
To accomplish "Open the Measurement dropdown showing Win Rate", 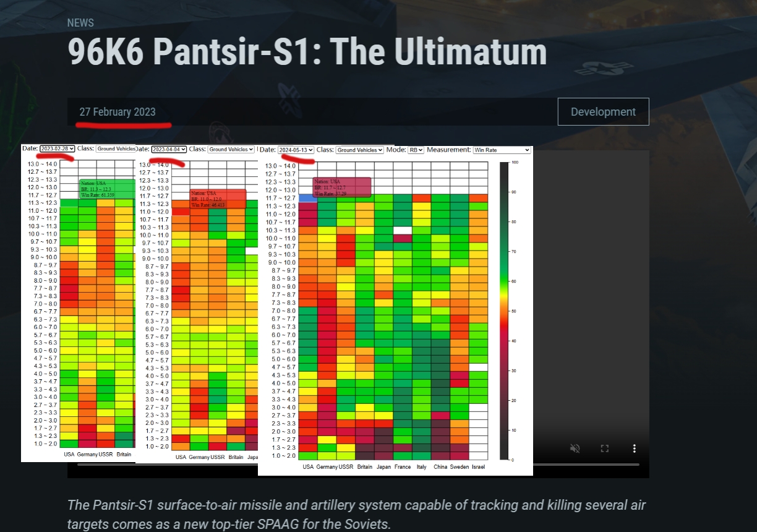I will coord(501,150).
